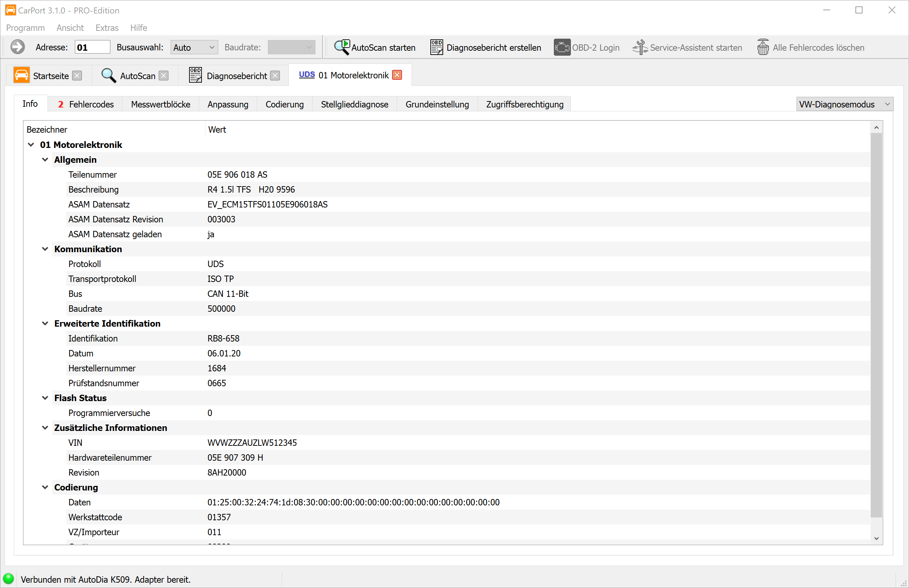Open the Busauswahl Auto dropdown
The image size is (909, 588).
click(194, 48)
